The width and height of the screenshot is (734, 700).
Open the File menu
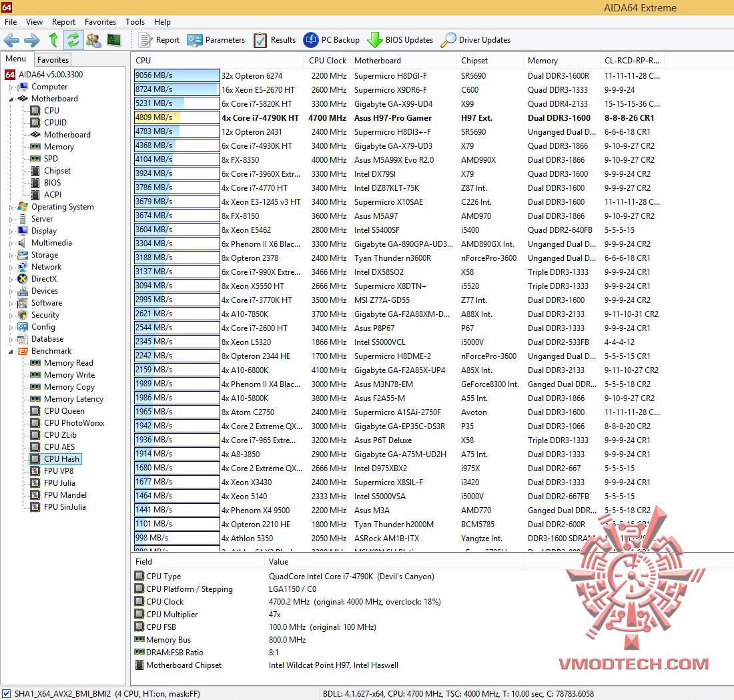point(11,22)
